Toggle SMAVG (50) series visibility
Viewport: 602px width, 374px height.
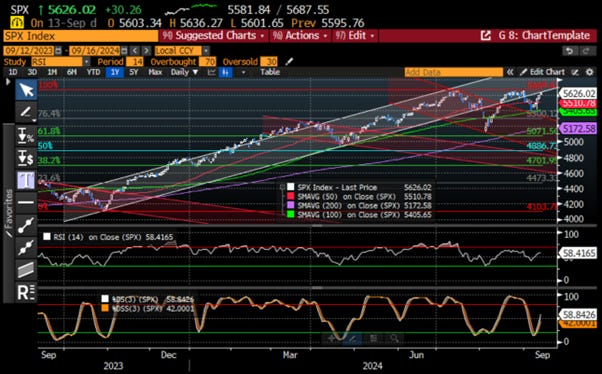point(291,196)
